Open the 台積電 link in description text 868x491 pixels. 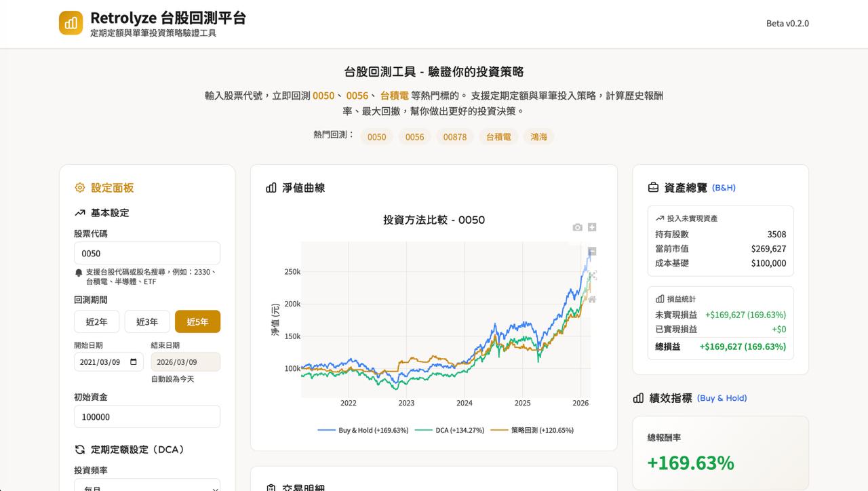(x=394, y=96)
